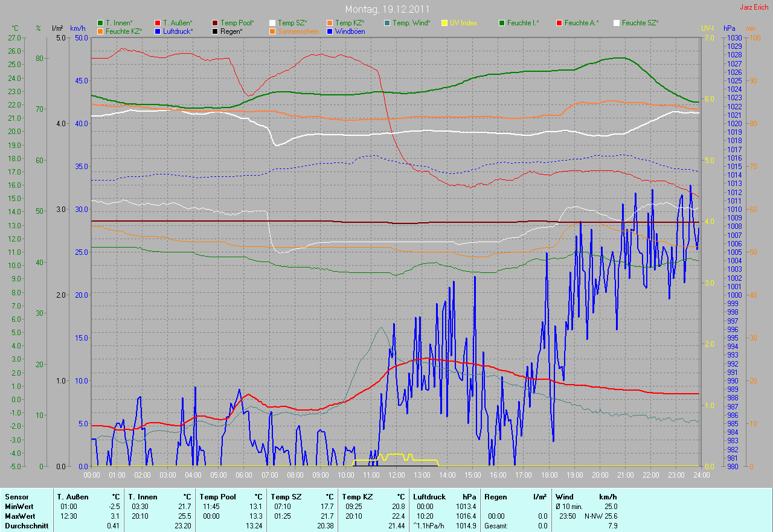The height and width of the screenshot is (532, 773).
Task: Select the blue Luftdruck legend marker
Action: click(x=158, y=31)
